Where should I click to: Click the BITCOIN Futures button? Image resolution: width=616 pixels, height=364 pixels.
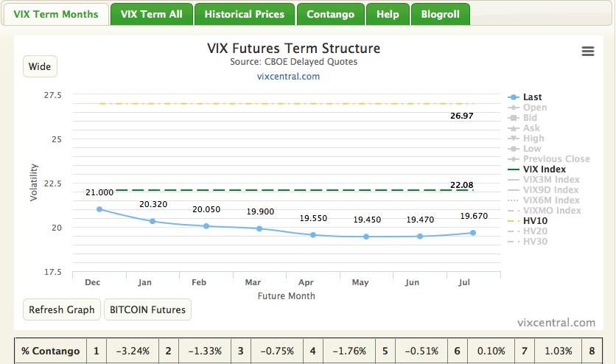[147, 309]
